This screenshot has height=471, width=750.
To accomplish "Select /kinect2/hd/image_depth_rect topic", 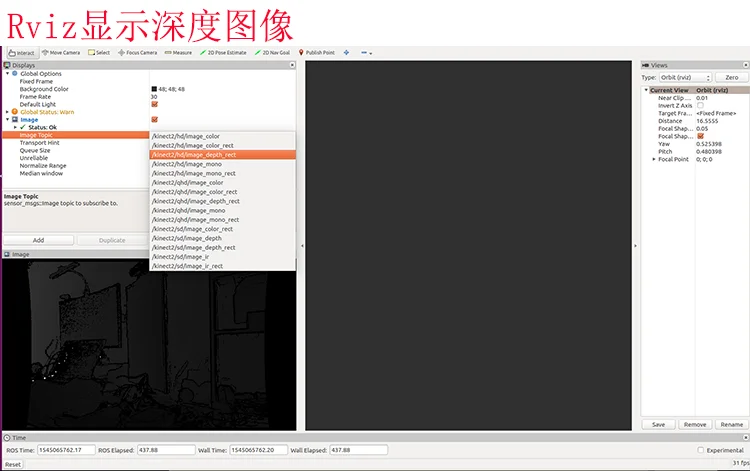I will [222, 155].
